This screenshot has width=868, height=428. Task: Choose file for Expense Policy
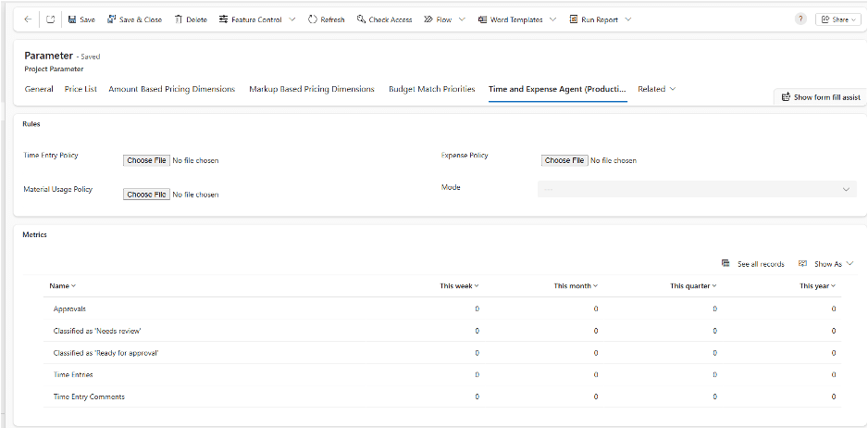pos(564,160)
